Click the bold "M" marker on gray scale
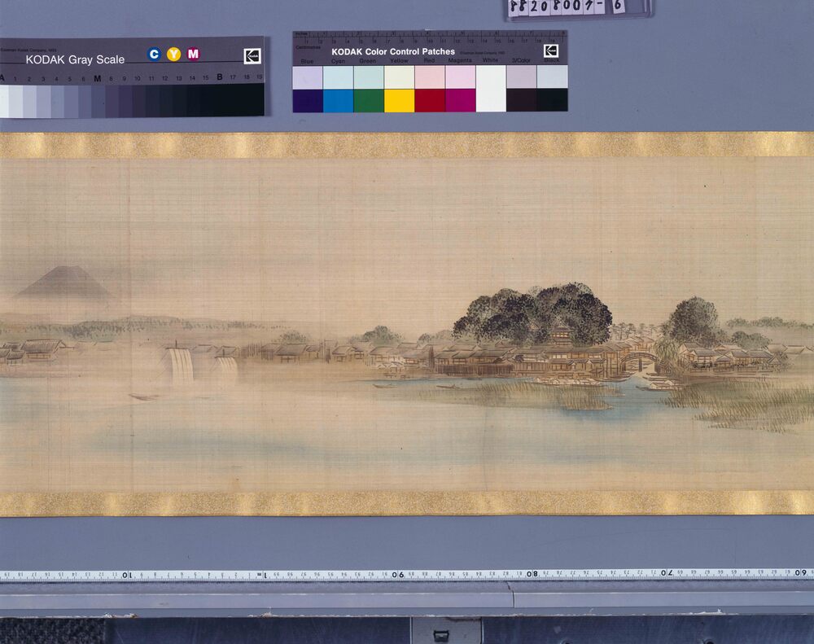Image resolution: width=814 pixels, height=644 pixels. pos(98,78)
